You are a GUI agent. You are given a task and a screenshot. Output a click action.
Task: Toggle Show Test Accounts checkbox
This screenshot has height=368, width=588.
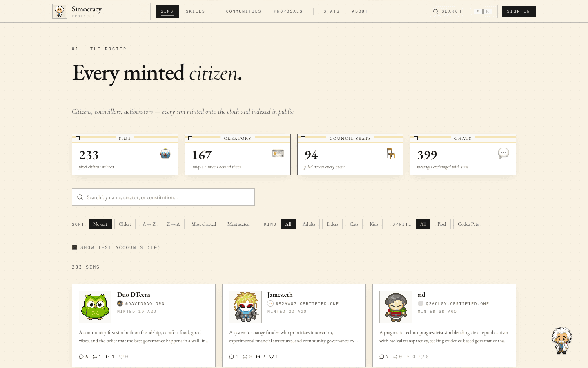[x=74, y=247]
